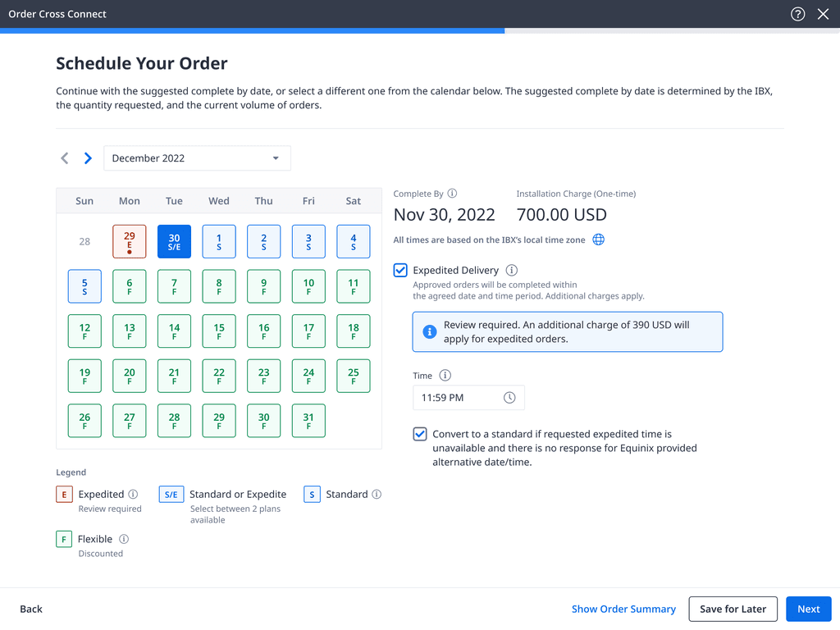Open the December 2022 month dropdown
This screenshot has height=630, width=840.
(197, 158)
